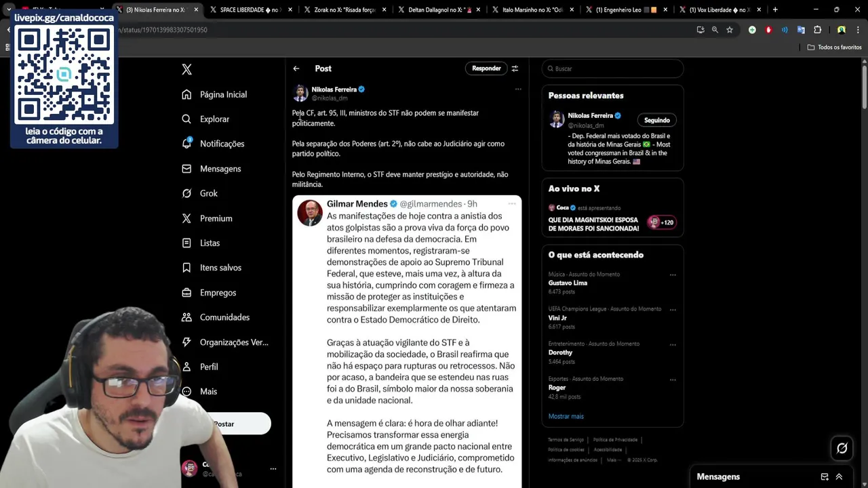The width and height of the screenshot is (868, 488).
Task: Go back using the Post arrow
Action: tap(296, 68)
